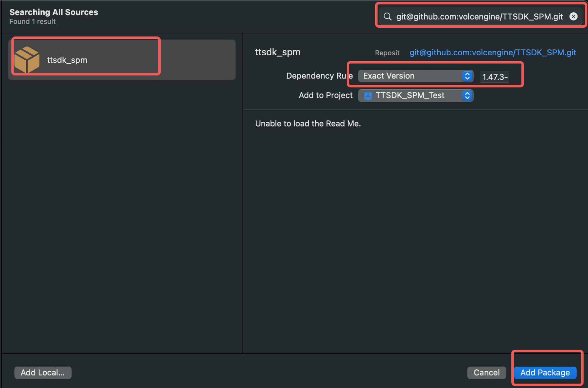Screen dimensions: 588x388
Task: Click the Add to Project chevron arrows
Action: point(467,96)
